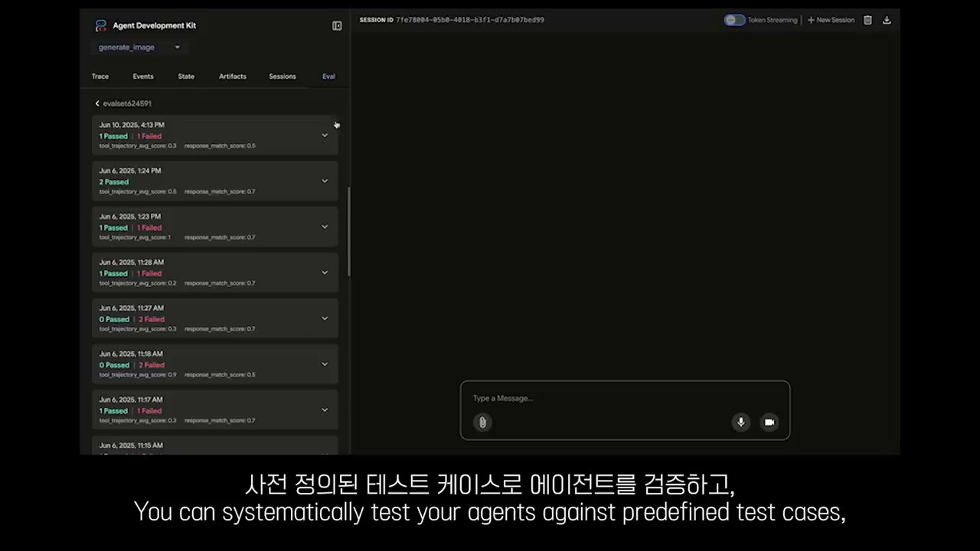Delete the session with the trash icon
The width and height of the screenshot is (980, 551).
point(867,20)
